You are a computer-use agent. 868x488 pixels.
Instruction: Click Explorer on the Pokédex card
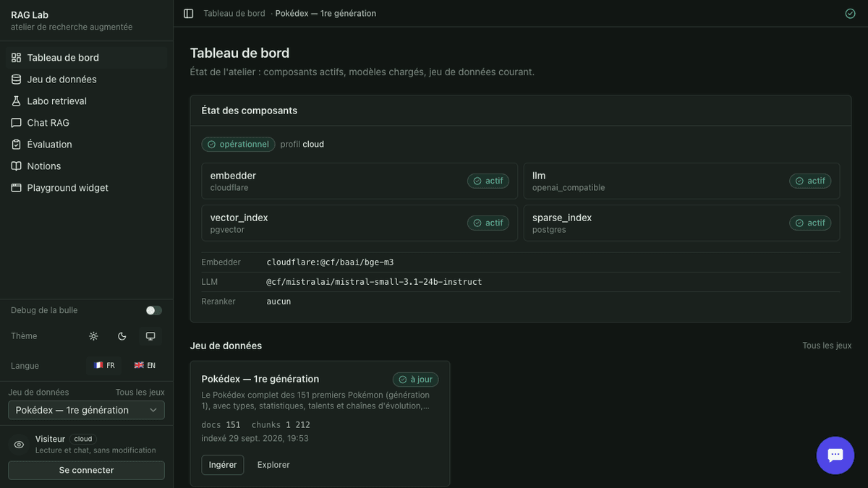[273, 465]
